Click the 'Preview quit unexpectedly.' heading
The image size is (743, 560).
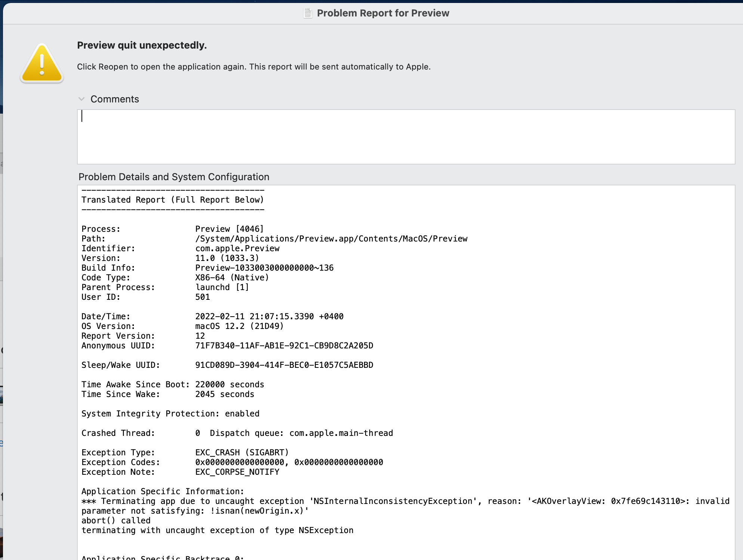tap(142, 45)
